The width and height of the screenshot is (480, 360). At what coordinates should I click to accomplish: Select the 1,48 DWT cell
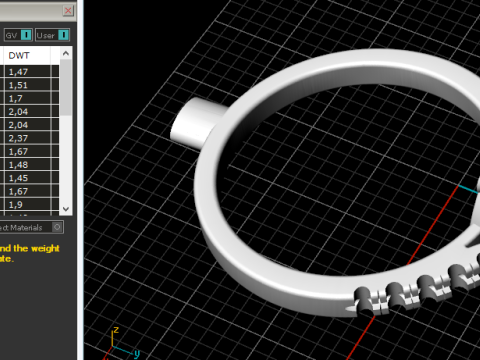pyautogui.click(x=27, y=165)
